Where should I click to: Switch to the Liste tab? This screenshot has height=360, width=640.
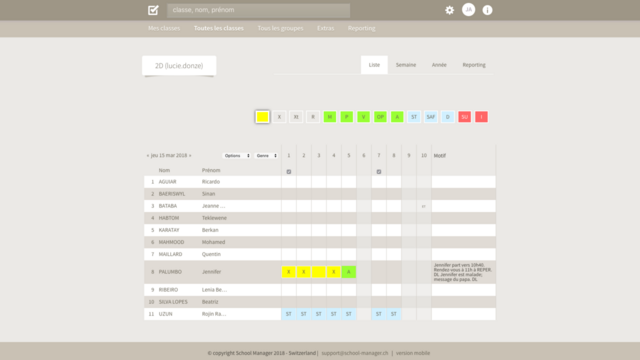[374, 65]
